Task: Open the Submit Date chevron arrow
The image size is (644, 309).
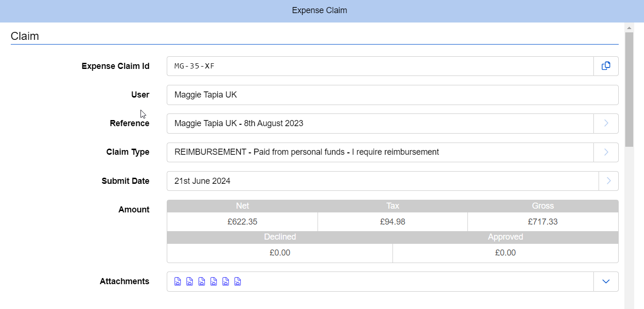Action: point(609,181)
